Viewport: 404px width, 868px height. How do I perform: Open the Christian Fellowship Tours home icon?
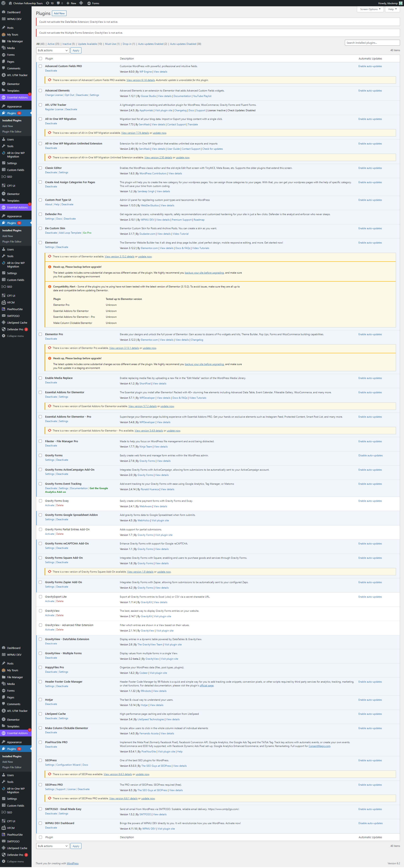pos(10,3)
